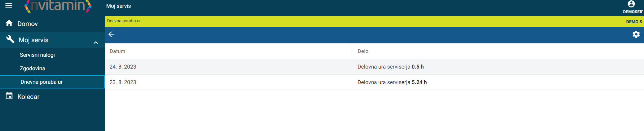Open the user account avatar icon
The image size is (644, 131).
[631, 4]
